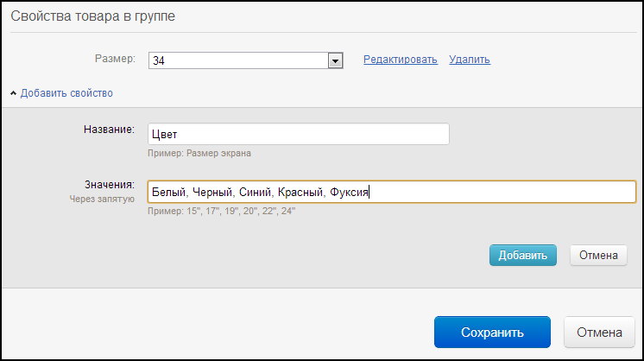This screenshot has width=644, height=361.
Task: Select the Размер combo box showing 34
Action: [246, 60]
